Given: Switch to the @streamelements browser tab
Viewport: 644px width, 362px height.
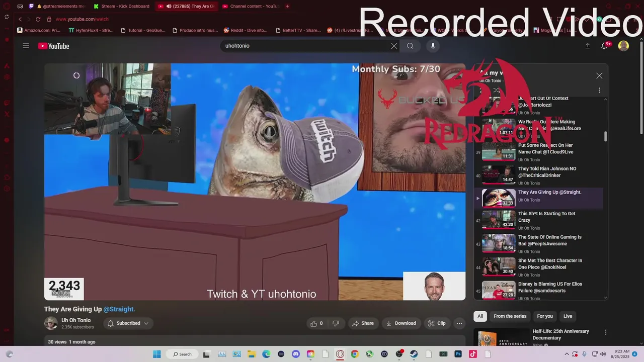Looking at the screenshot, I should coord(60,6).
